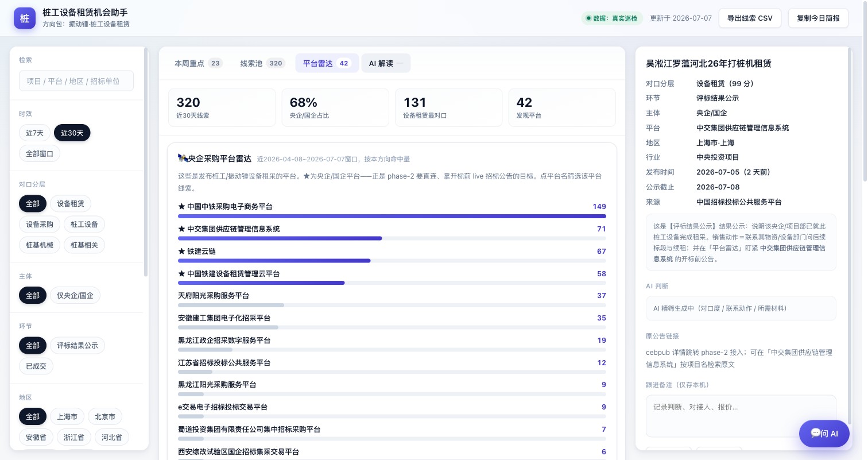Click the progress bar under 天府阳光采购服务平台
Viewport: 868px width, 460px height.
tap(392, 306)
